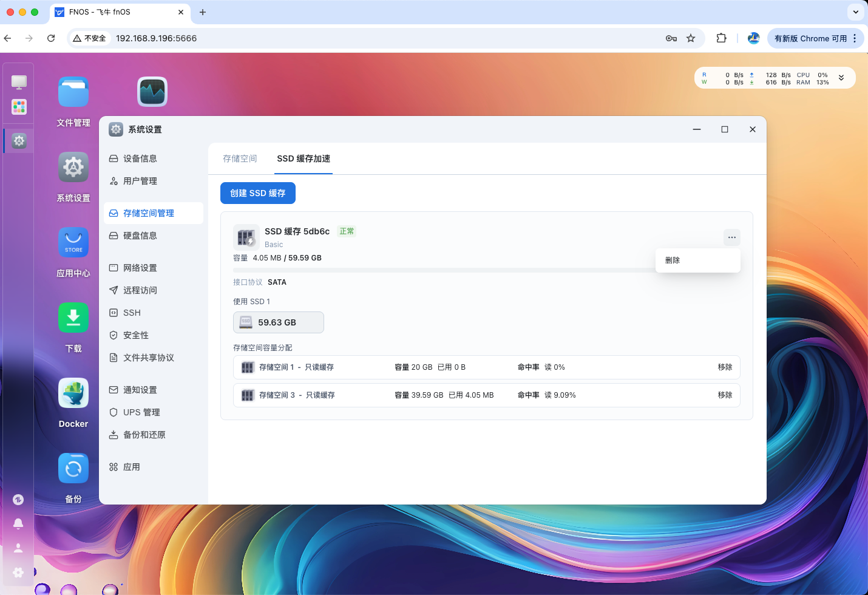This screenshot has width=868, height=595.
Task: Open the app launcher grid icon
Action: [x=19, y=107]
